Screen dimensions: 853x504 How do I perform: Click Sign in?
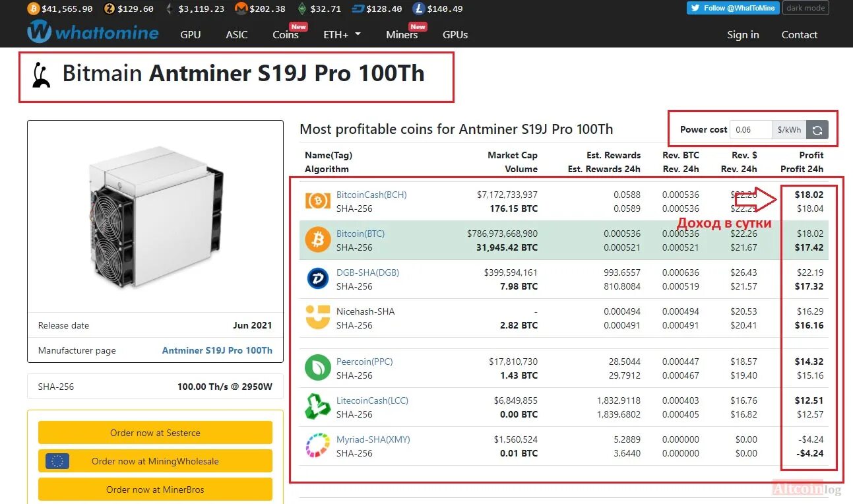743,34
